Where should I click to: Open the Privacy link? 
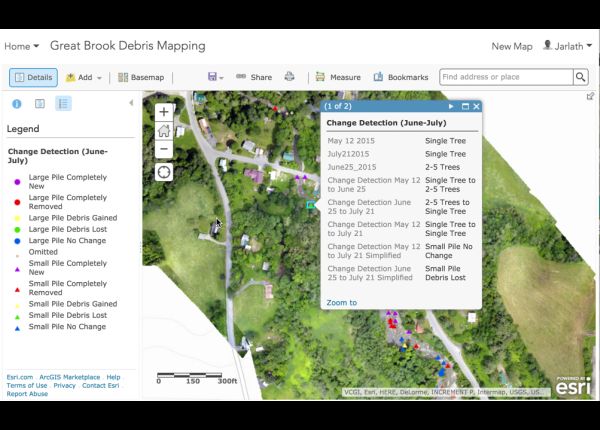click(65, 386)
